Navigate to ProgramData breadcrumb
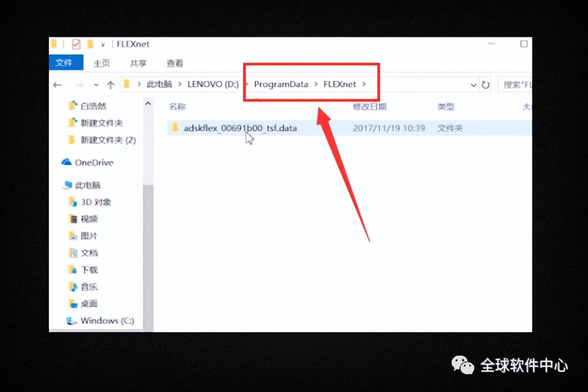This screenshot has width=588, height=392. (x=281, y=84)
